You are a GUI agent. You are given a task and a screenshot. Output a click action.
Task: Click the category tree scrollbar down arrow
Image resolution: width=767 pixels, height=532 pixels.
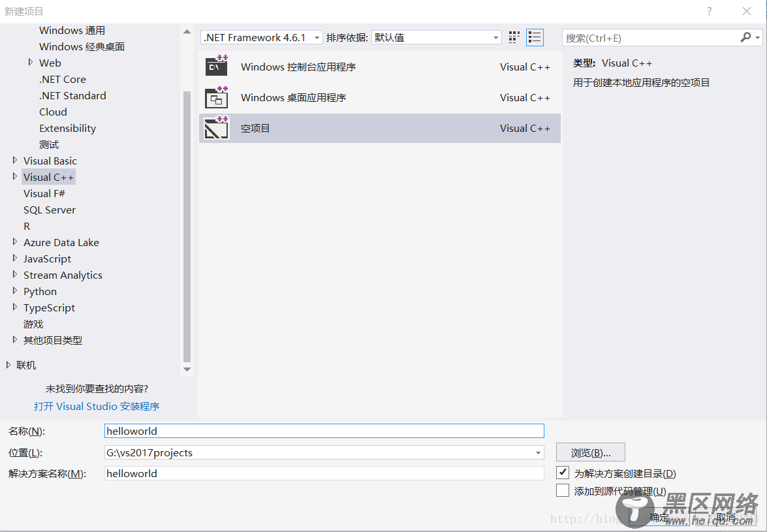187,369
